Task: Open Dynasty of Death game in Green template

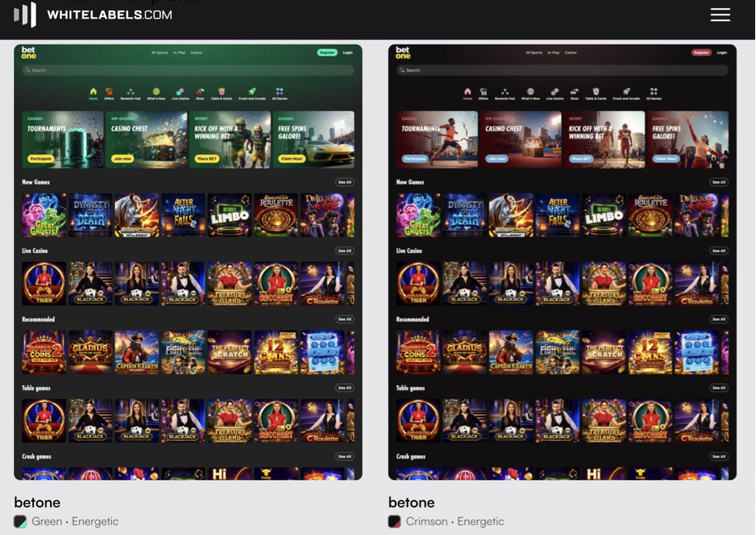Action: [90, 215]
